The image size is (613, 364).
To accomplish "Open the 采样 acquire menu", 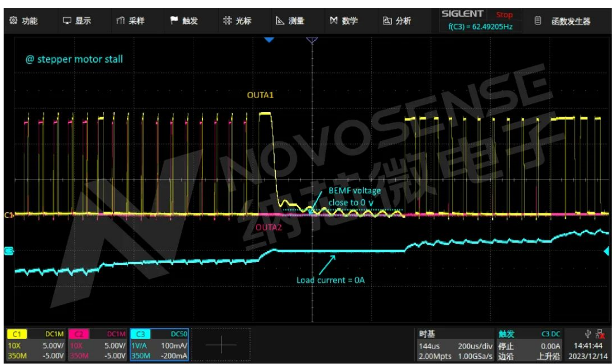I will tap(130, 21).
